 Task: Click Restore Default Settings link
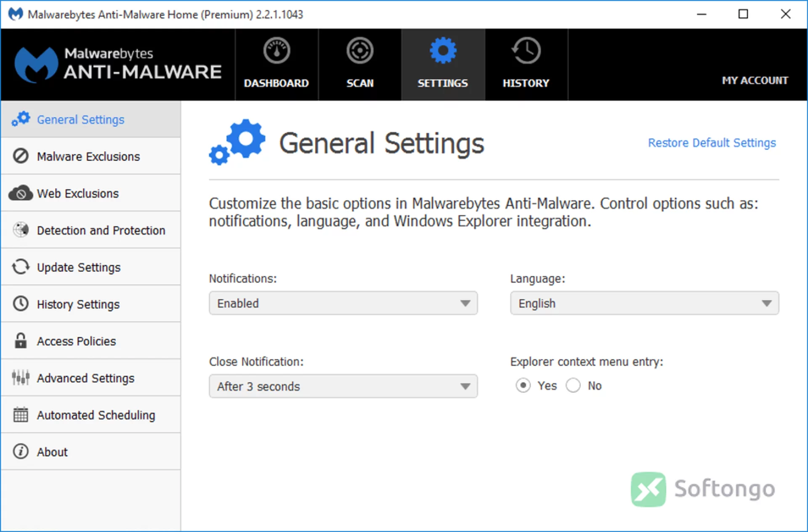[712, 143]
